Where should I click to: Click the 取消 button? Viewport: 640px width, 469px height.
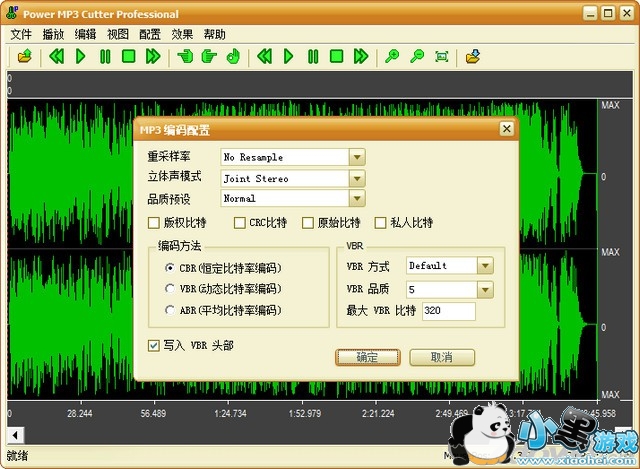440,357
